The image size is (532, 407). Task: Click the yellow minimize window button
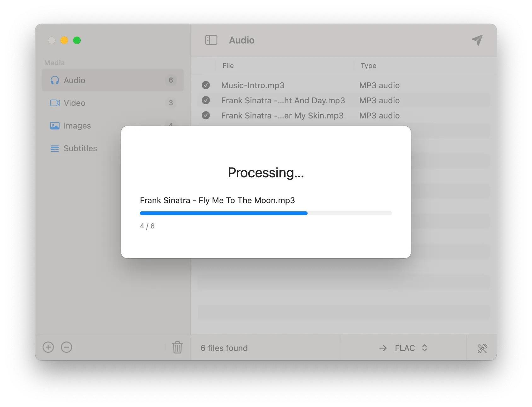[64, 40]
